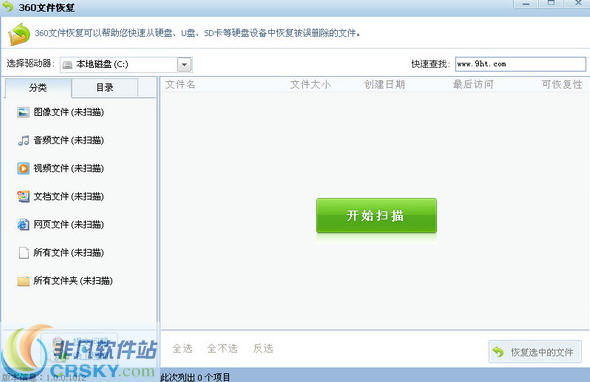The image size is (590, 382).
Task: Switch to the 分类 tab
Action: (38, 88)
